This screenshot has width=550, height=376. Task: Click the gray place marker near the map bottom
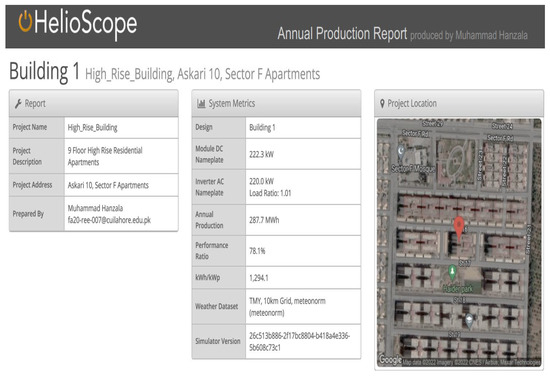469,321
